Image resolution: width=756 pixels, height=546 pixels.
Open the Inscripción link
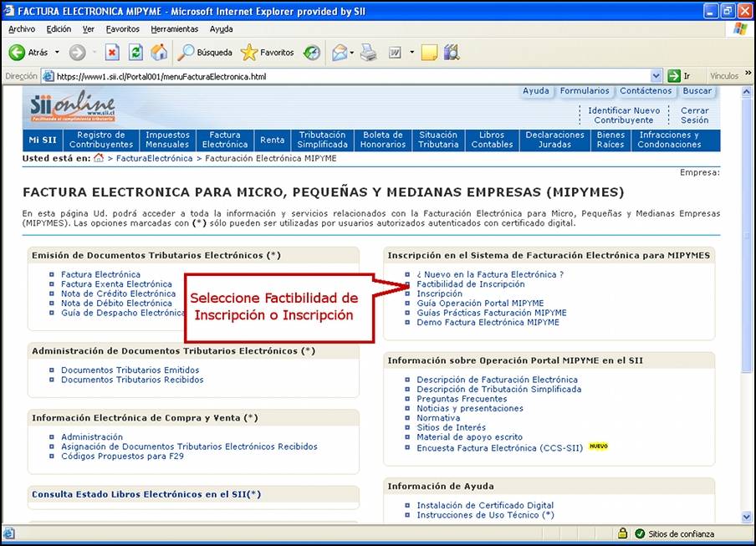point(439,294)
